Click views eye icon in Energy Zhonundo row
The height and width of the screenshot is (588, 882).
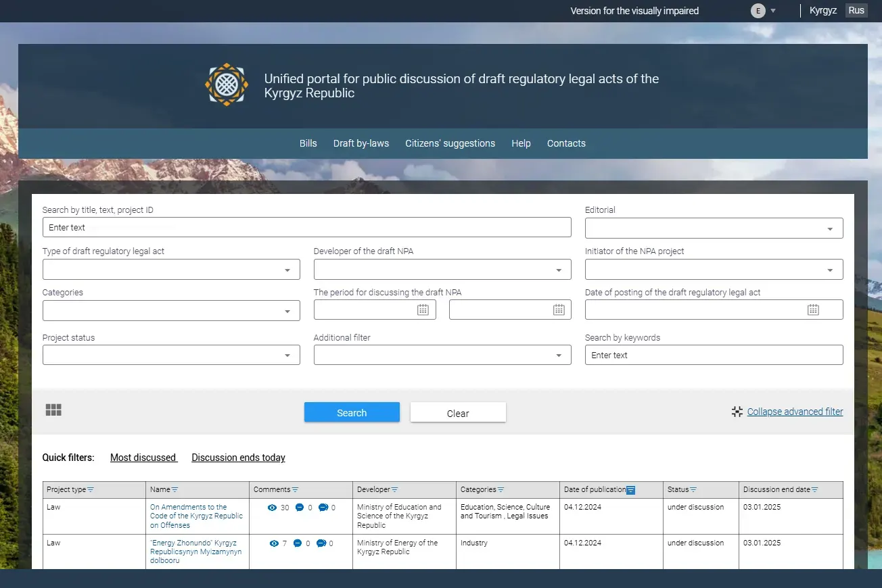(275, 543)
